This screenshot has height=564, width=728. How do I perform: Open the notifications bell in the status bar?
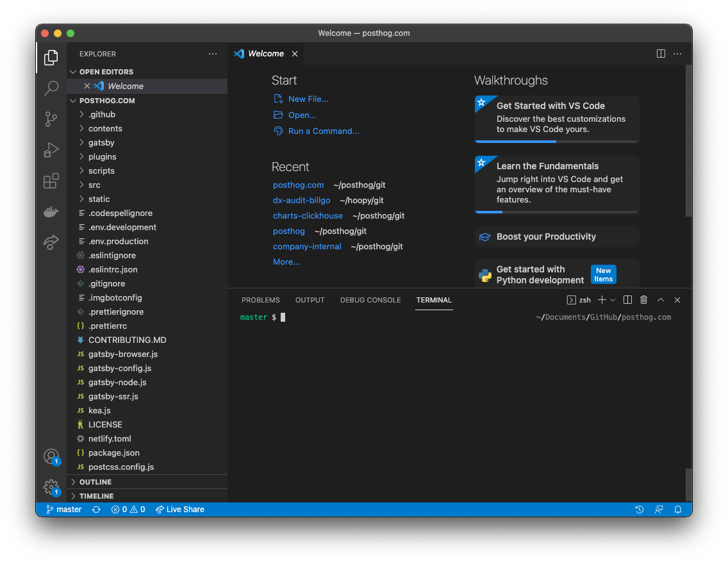click(678, 509)
